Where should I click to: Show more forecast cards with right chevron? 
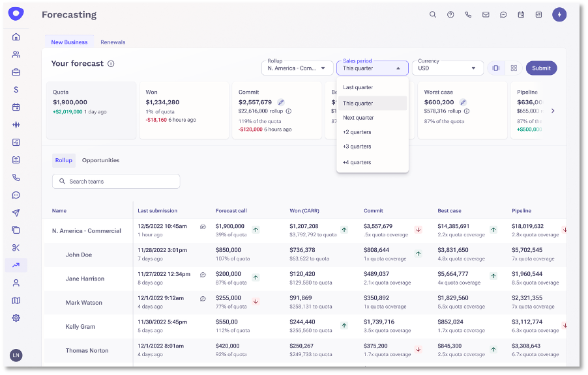pyautogui.click(x=553, y=111)
